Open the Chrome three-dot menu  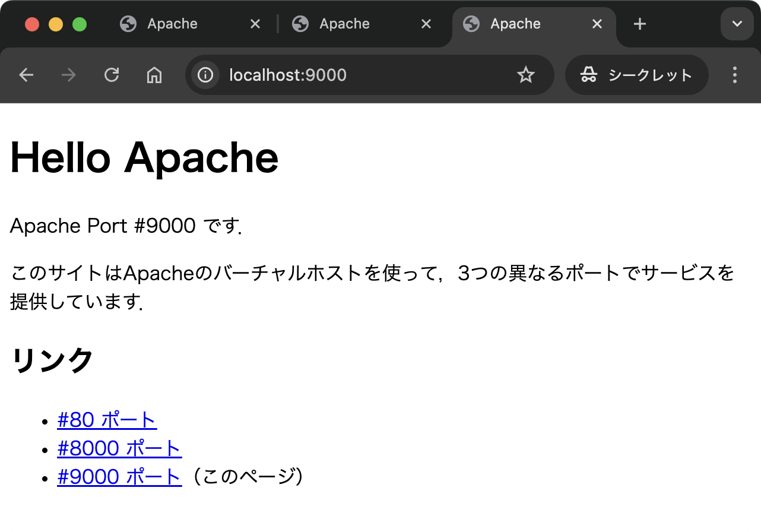[735, 75]
